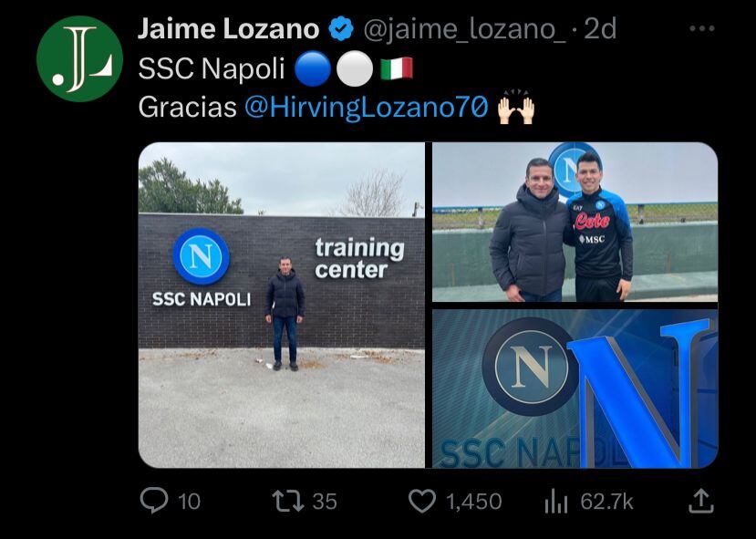Click the SSC Napoli tweet text
This screenshot has height=539, width=756.
point(212,68)
